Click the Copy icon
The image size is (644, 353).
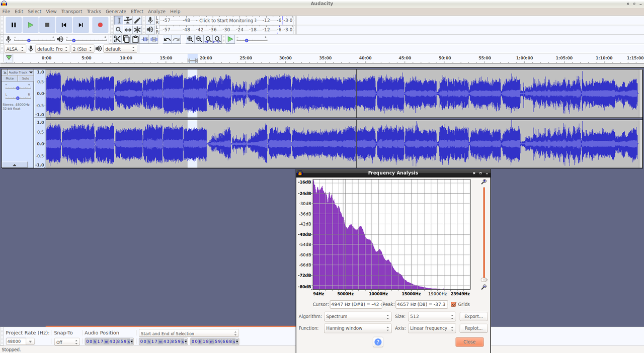click(x=126, y=39)
